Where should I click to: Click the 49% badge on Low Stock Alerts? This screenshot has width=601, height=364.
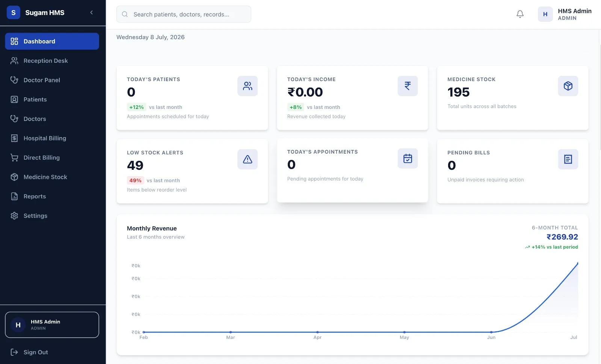pos(135,180)
